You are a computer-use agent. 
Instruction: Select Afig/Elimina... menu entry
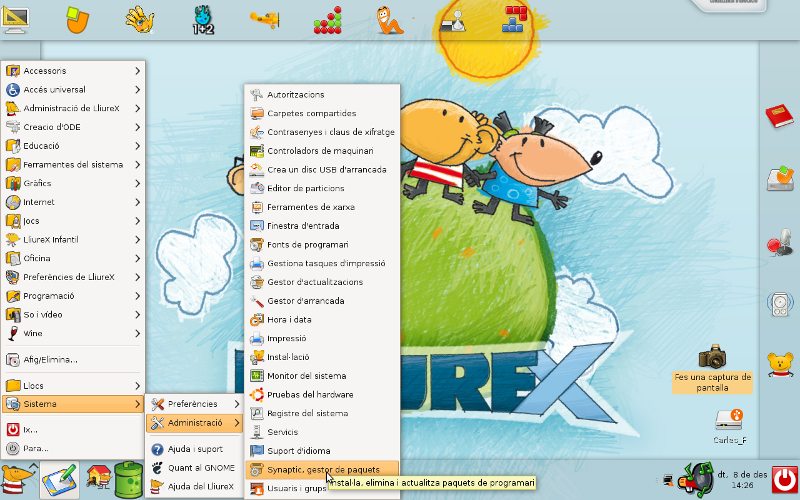click(x=73, y=360)
